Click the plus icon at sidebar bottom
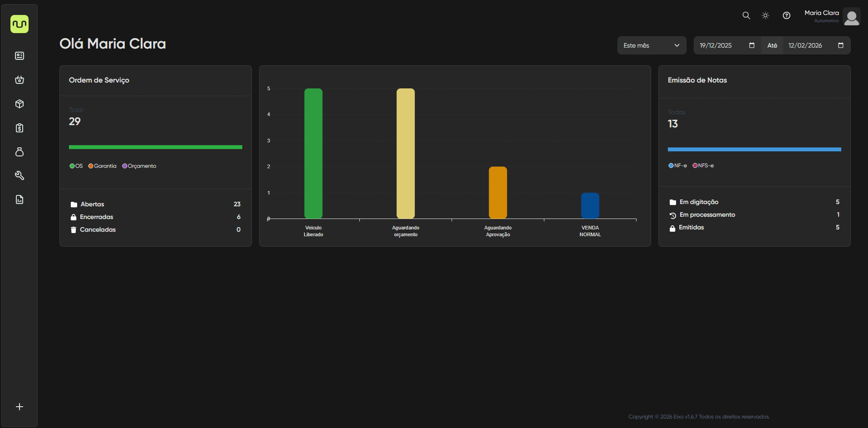Image resolution: width=868 pixels, height=428 pixels. (x=20, y=407)
